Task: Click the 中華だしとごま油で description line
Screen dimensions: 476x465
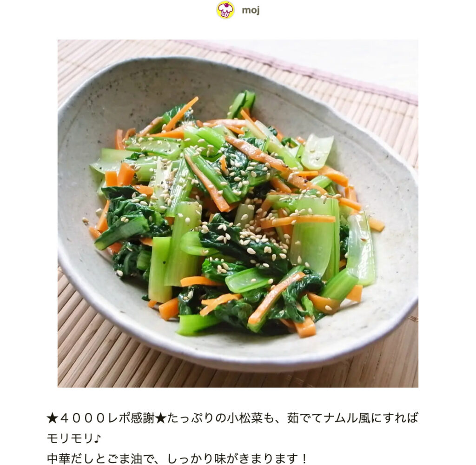Action: [x=177, y=458]
